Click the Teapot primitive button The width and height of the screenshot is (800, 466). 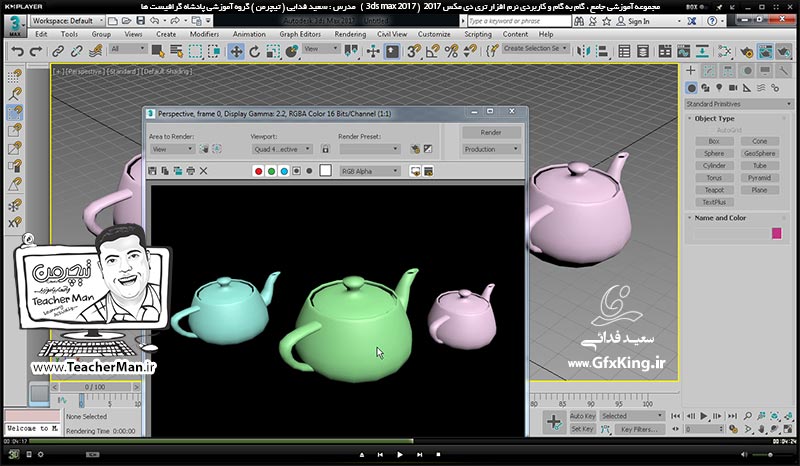(x=714, y=190)
